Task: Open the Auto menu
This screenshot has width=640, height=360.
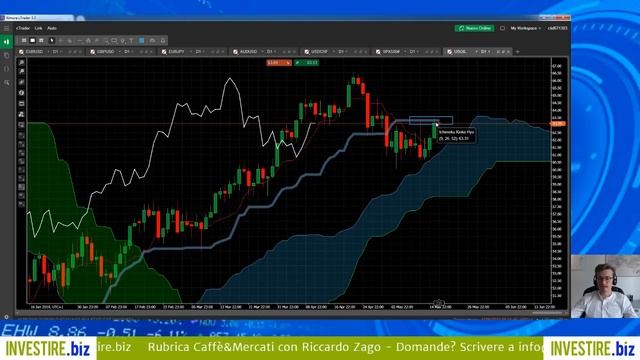Action: pyautogui.click(x=52, y=28)
